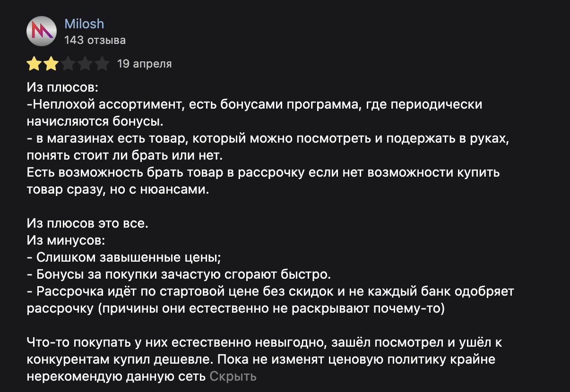Click the "Слишком завышенные цены" line
This screenshot has height=392, width=570.
(x=128, y=257)
